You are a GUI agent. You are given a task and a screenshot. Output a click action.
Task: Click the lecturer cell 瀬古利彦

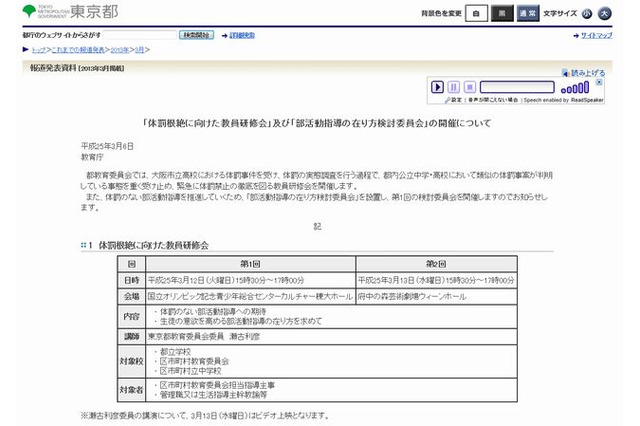[x=331, y=337]
